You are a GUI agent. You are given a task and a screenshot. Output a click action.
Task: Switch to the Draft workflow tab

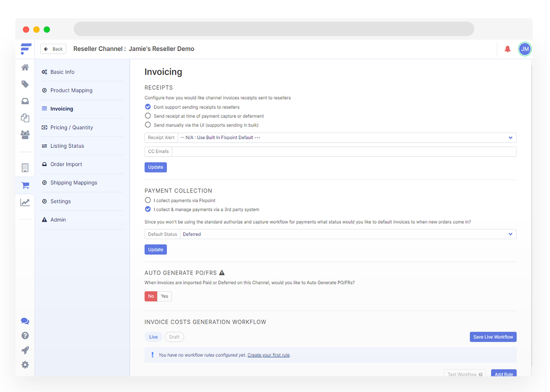pos(174,337)
